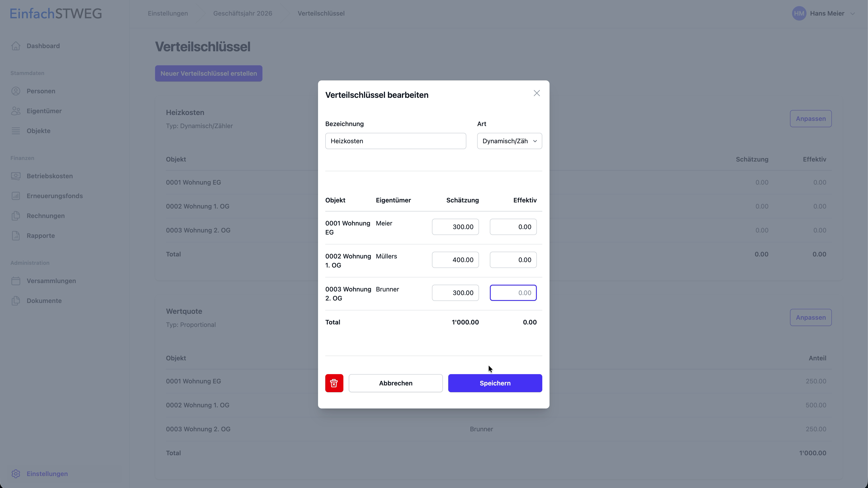Select Effektiv input for Müllers
The width and height of the screenshot is (868, 488).
pos(512,260)
